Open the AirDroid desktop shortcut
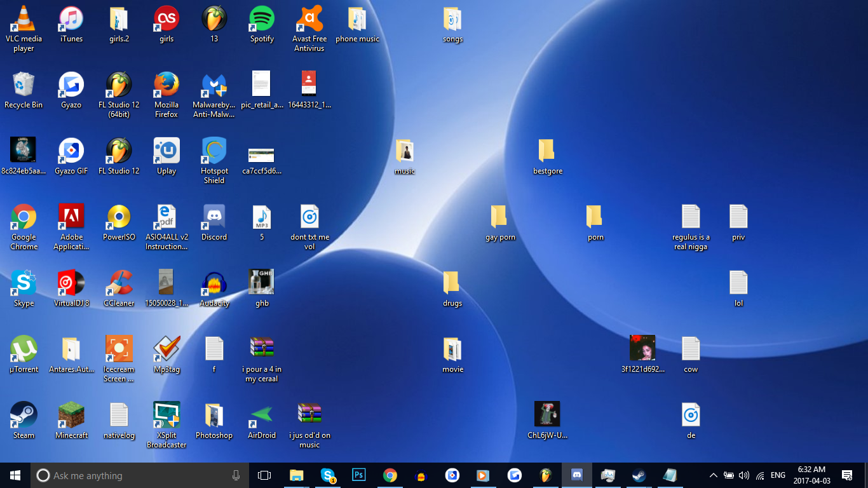The width and height of the screenshot is (868, 488). 262,421
